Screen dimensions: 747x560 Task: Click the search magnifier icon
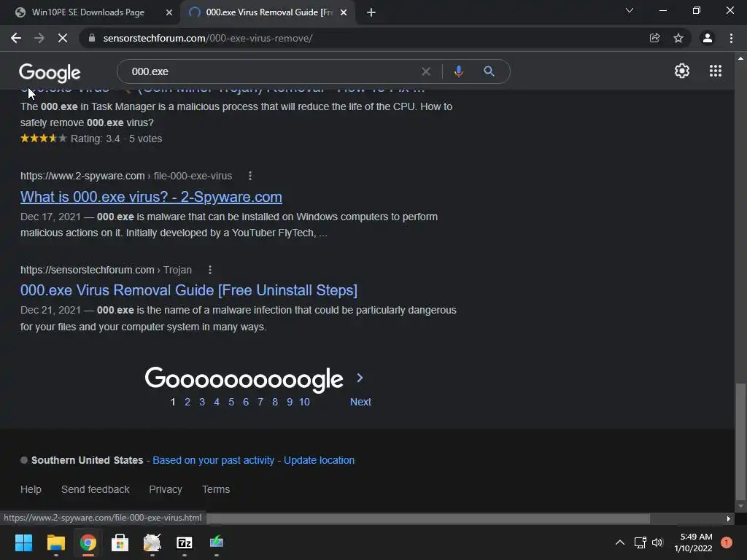pyautogui.click(x=489, y=71)
